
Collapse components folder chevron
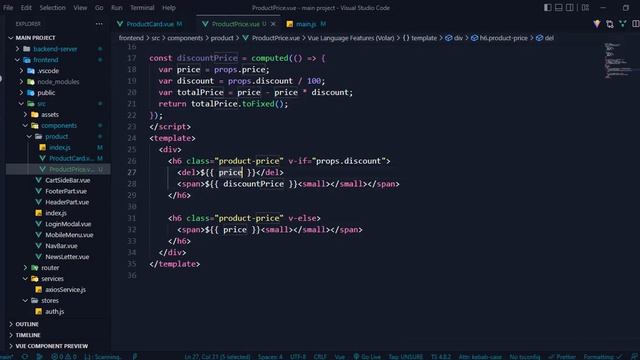tap(25, 125)
